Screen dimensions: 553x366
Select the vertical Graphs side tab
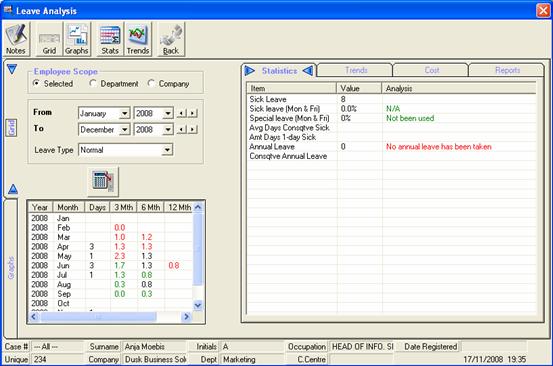tap(11, 268)
